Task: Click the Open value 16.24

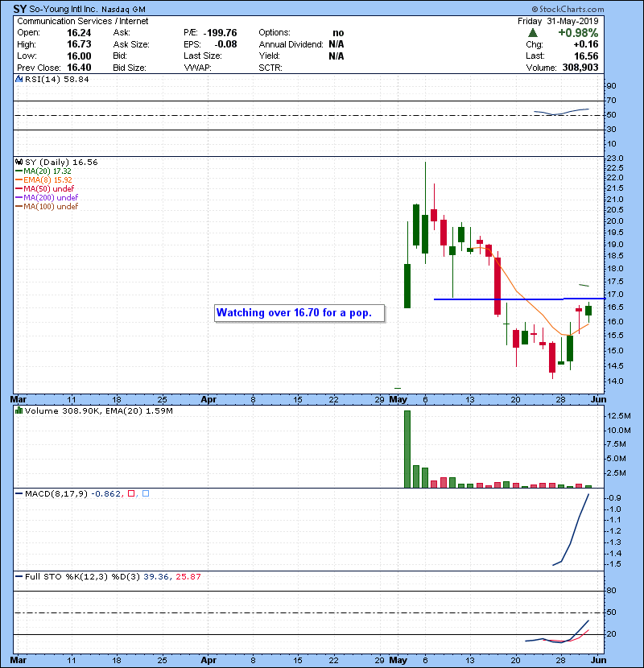Action: tap(79, 33)
